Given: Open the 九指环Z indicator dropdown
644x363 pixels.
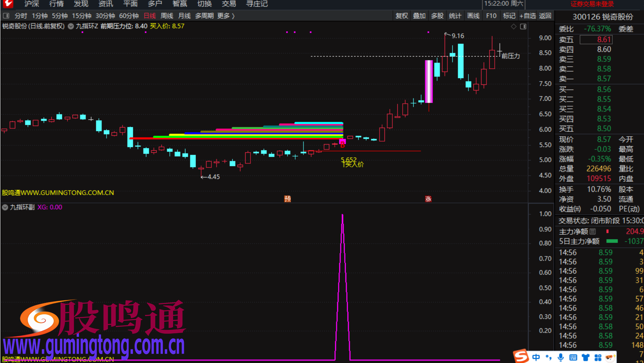Looking at the screenshot, I should (71, 26).
